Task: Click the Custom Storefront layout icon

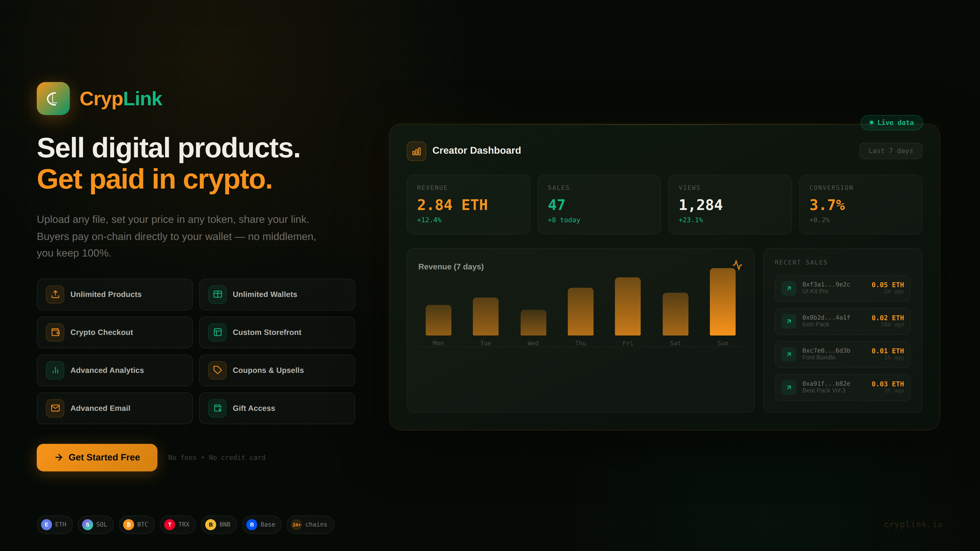Action: (217, 332)
